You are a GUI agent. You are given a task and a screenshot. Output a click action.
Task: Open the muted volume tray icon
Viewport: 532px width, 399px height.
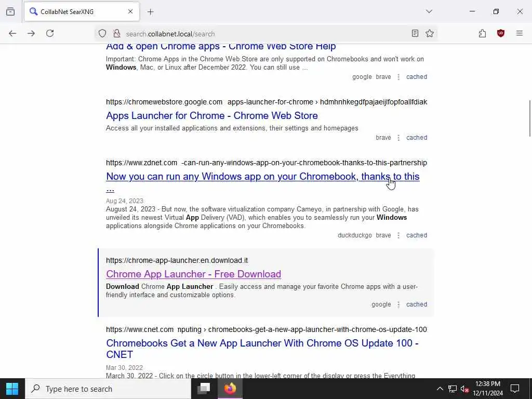(465, 389)
